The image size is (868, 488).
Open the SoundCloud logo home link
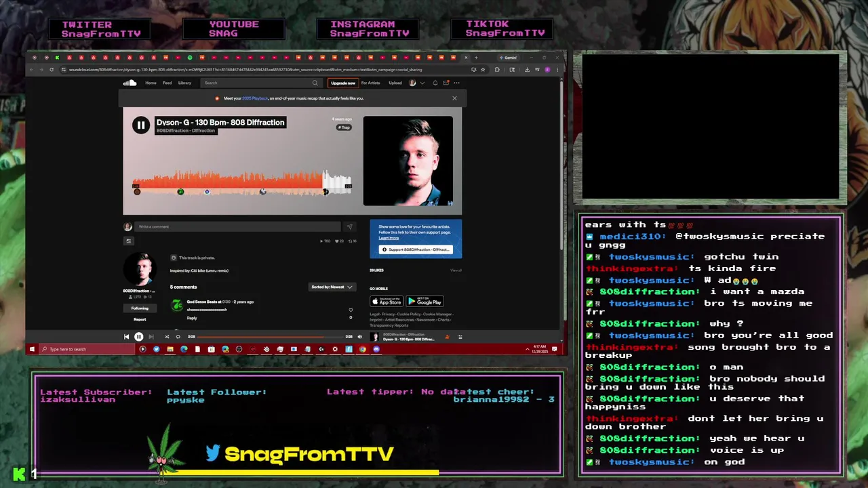(x=130, y=83)
